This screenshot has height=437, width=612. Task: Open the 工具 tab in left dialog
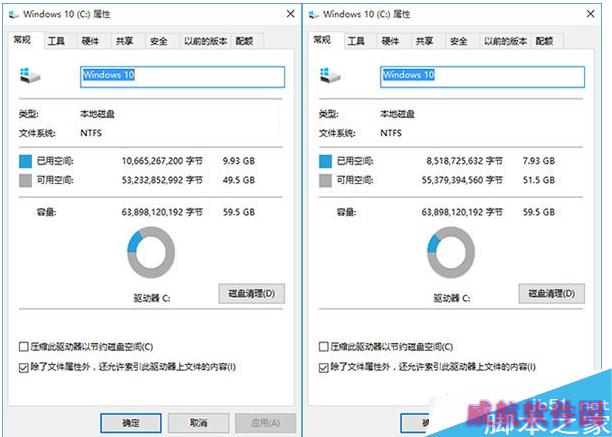pyautogui.click(x=56, y=41)
